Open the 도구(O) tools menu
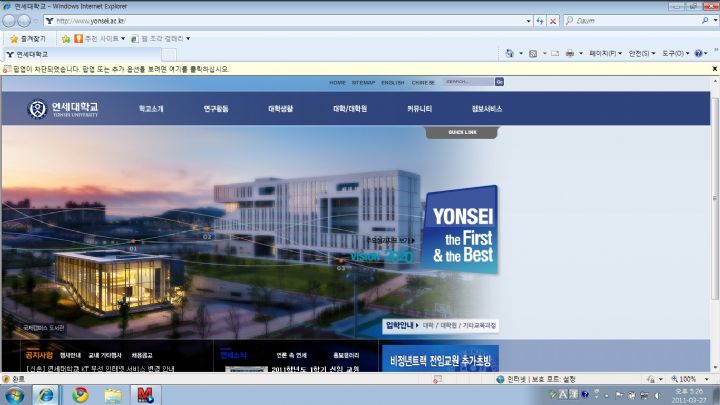The image size is (720, 405). click(675, 54)
